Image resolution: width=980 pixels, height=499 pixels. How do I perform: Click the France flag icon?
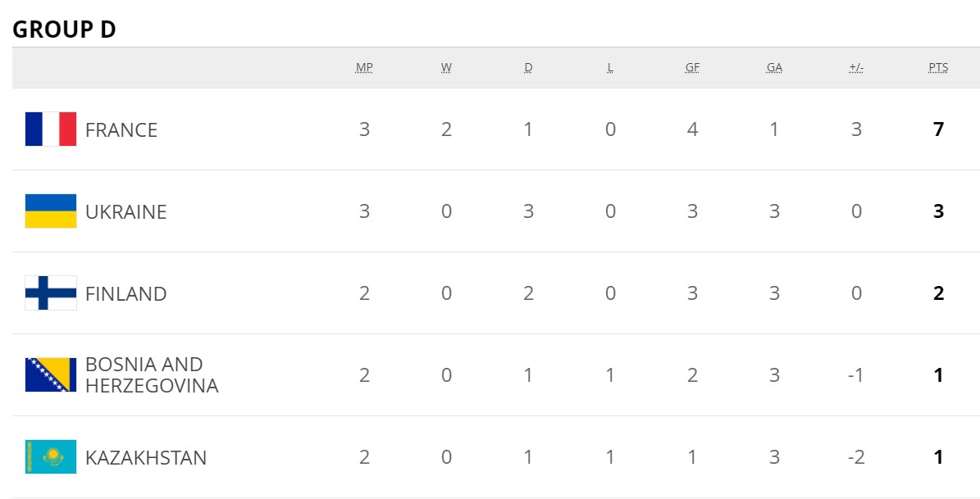coord(51,129)
